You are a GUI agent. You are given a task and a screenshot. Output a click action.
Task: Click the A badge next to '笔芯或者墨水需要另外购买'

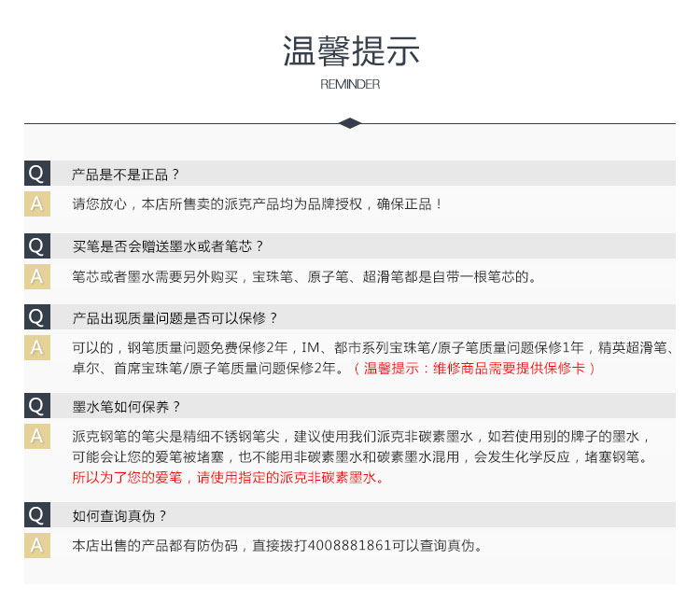coord(36,276)
